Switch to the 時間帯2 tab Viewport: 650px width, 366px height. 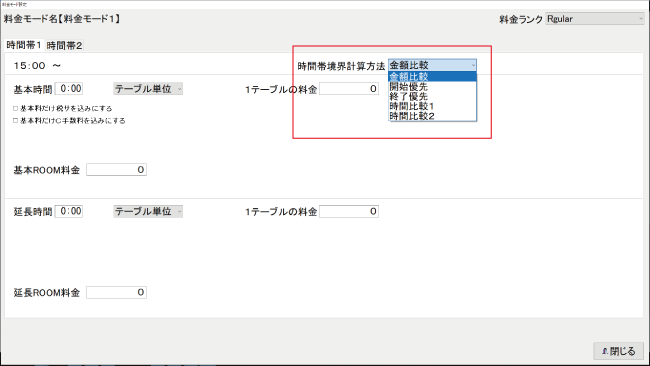(64, 46)
